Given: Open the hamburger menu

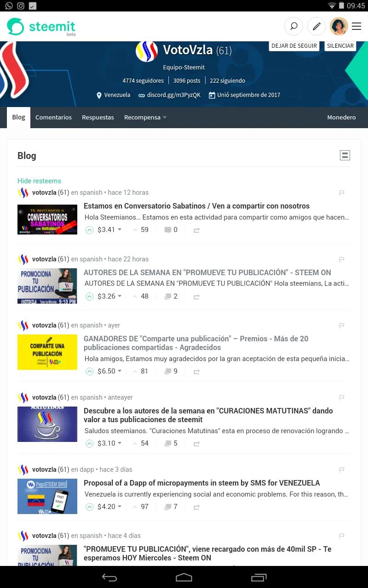Looking at the screenshot, I should [356, 26].
